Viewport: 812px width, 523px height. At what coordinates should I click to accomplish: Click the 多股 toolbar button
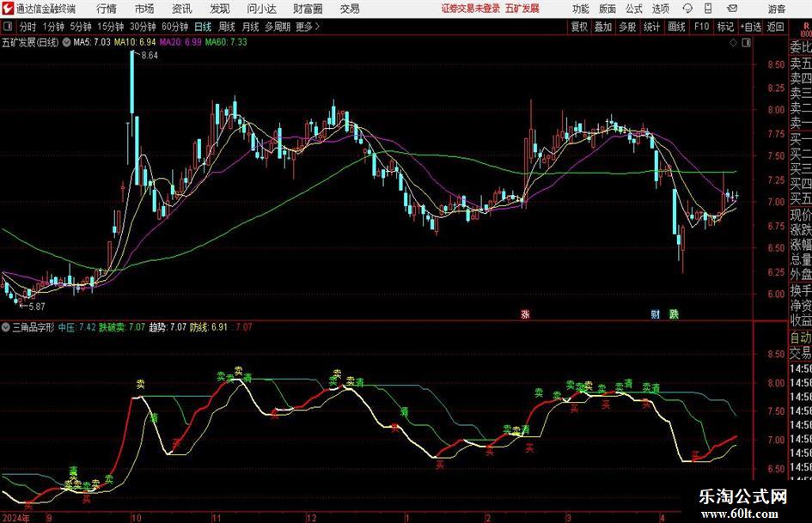click(x=627, y=27)
